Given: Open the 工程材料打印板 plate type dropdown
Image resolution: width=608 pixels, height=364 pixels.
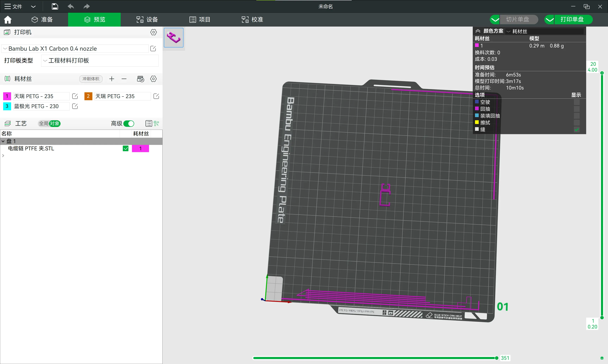Looking at the screenshot, I should pyautogui.click(x=100, y=61).
